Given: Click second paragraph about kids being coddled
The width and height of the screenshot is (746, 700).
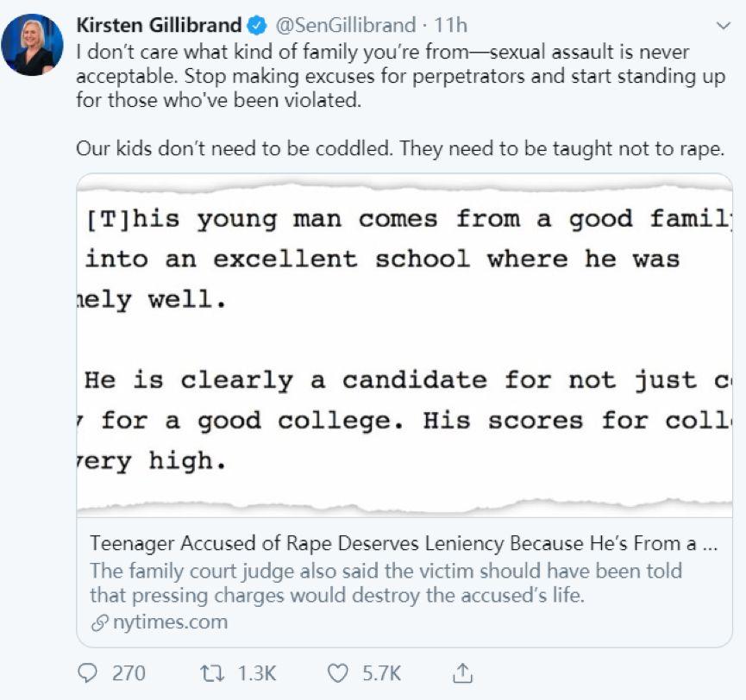Looking at the screenshot, I should pyautogui.click(x=399, y=148).
